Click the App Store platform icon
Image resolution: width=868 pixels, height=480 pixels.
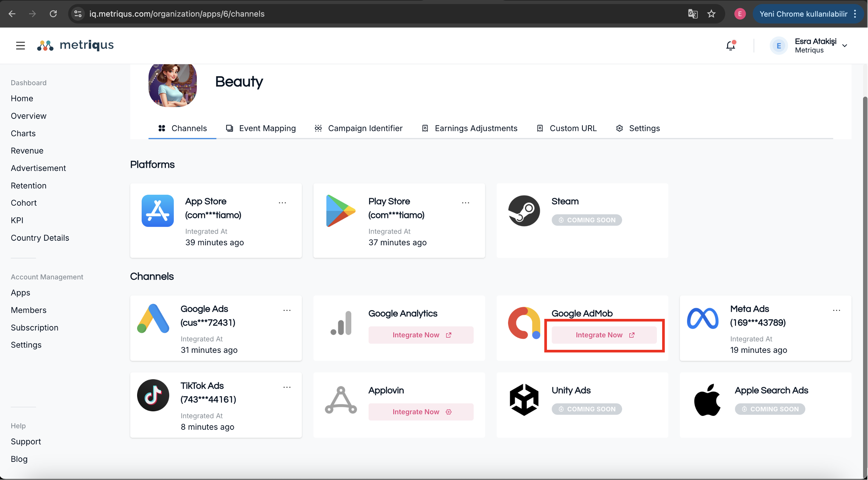coord(158,211)
